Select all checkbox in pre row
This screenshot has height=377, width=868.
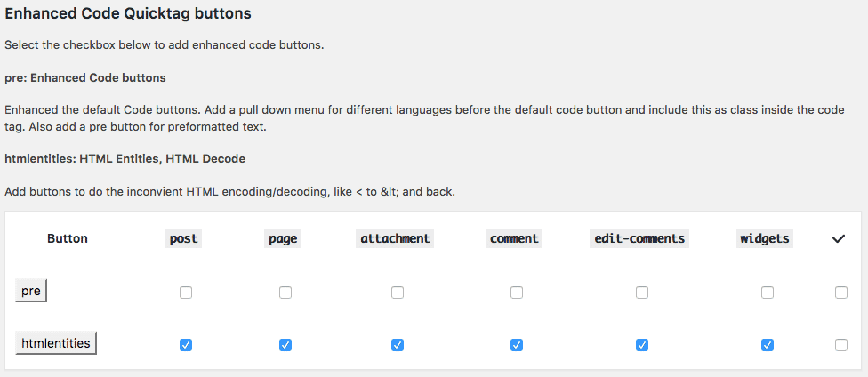point(841,293)
